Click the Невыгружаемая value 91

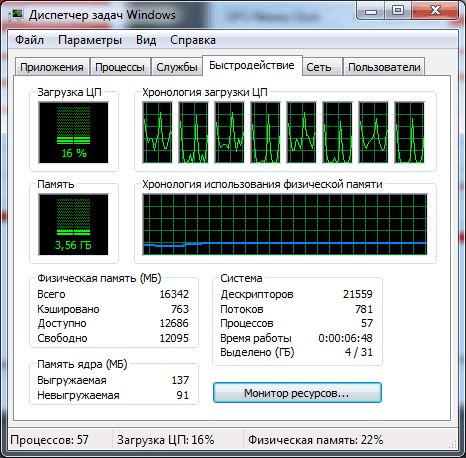tap(183, 395)
